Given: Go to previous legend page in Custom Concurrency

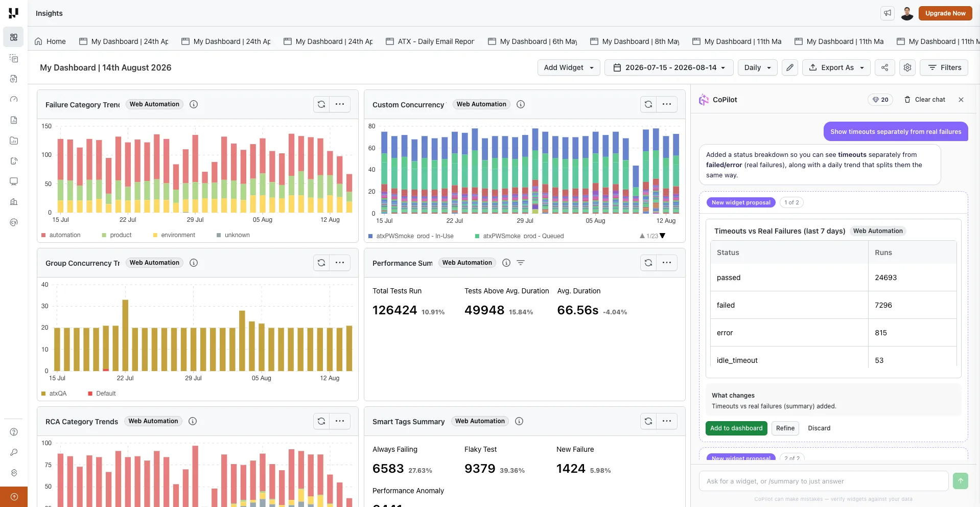Looking at the screenshot, I should (642, 236).
